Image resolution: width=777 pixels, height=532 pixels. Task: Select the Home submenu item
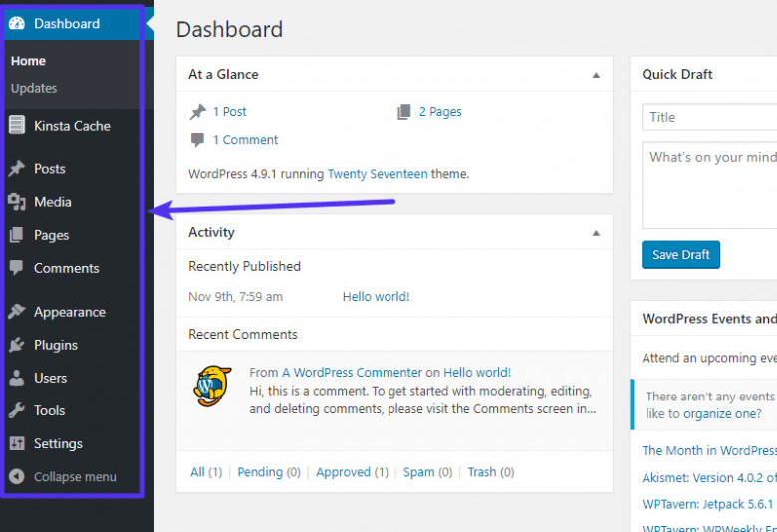click(x=28, y=61)
